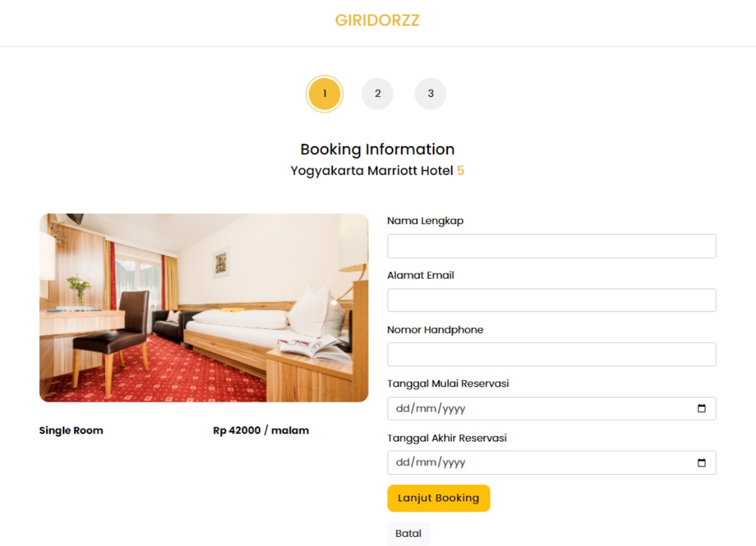This screenshot has width=756, height=546.
Task: Click the GIRIDORZZ logo
Action: coord(378,20)
